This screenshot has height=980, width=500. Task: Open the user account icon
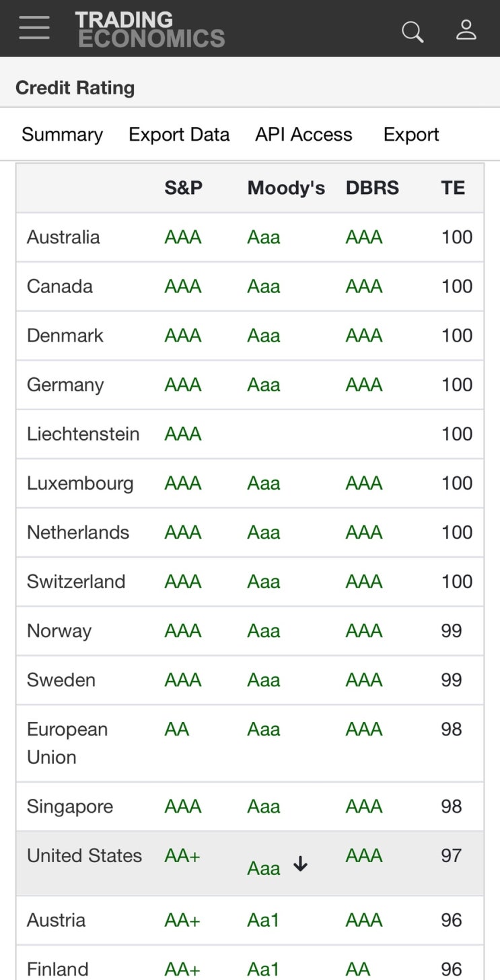(466, 30)
